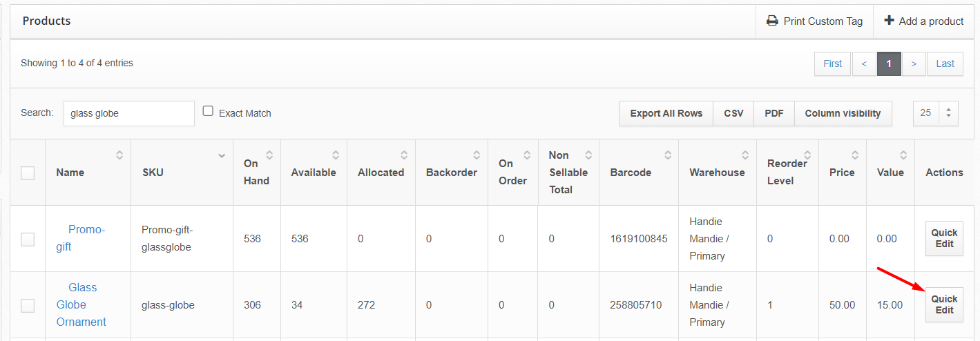Click the plus icon for Add a product
Image resolution: width=980 pixels, height=341 pixels.
pyautogui.click(x=889, y=21)
